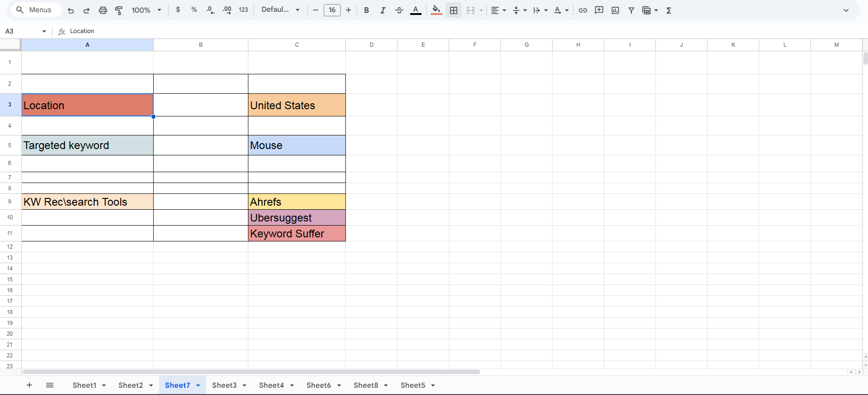Click the Undo icon
Image resolution: width=868 pixels, height=395 pixels.
coord(71,10)
